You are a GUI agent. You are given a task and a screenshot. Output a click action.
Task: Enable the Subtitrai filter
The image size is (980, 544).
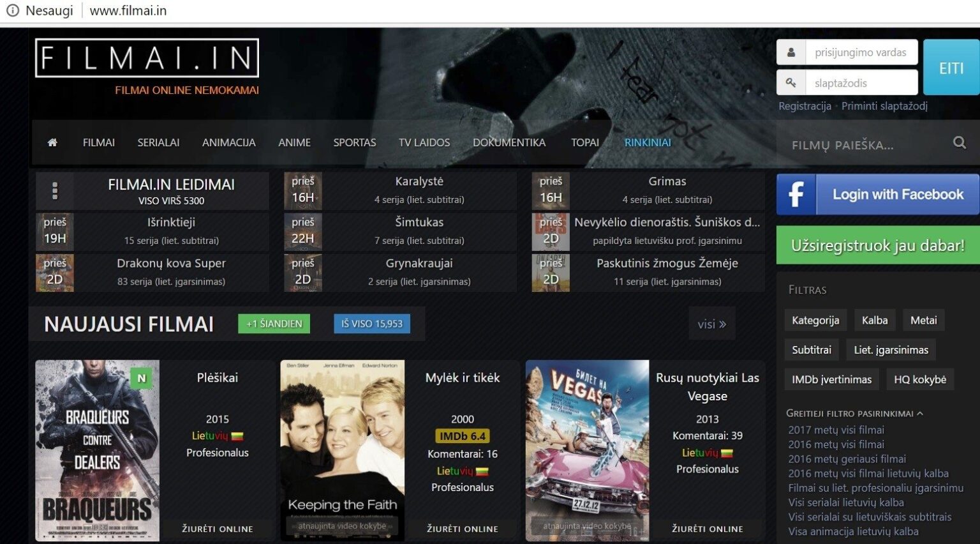pos(811,349)
